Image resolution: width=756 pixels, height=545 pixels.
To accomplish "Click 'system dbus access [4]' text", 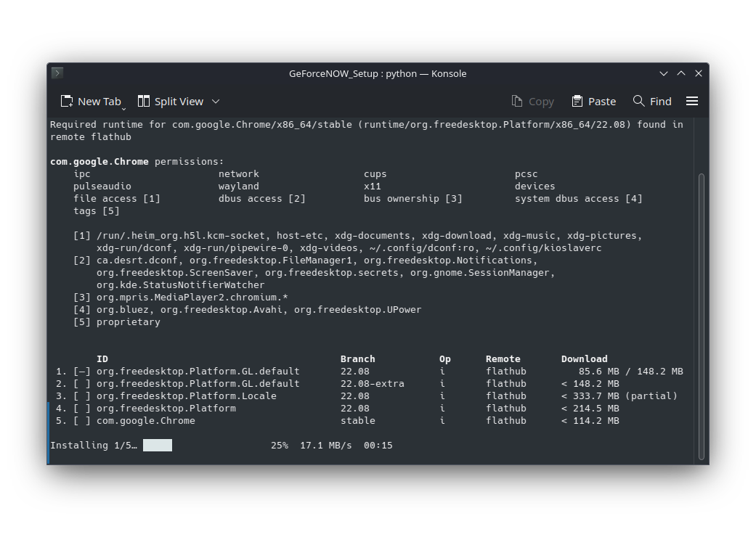I will 578,199.
